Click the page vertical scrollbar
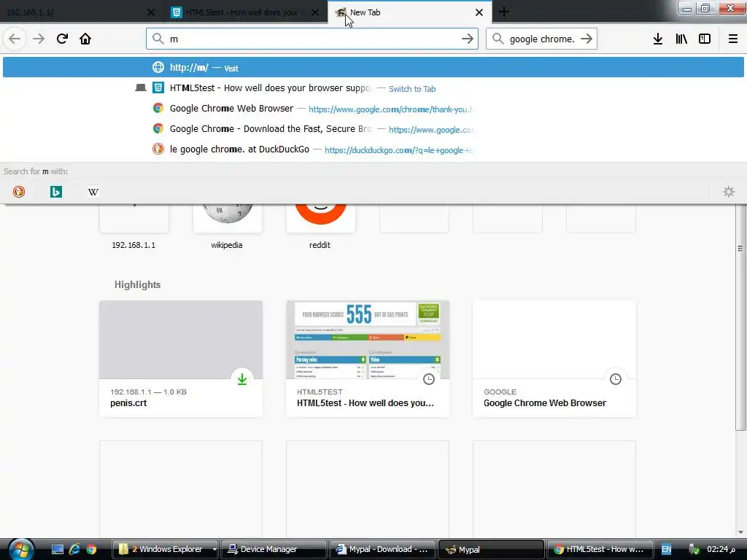Viewport: 747px width, 560px height. [x=740, y=317]
